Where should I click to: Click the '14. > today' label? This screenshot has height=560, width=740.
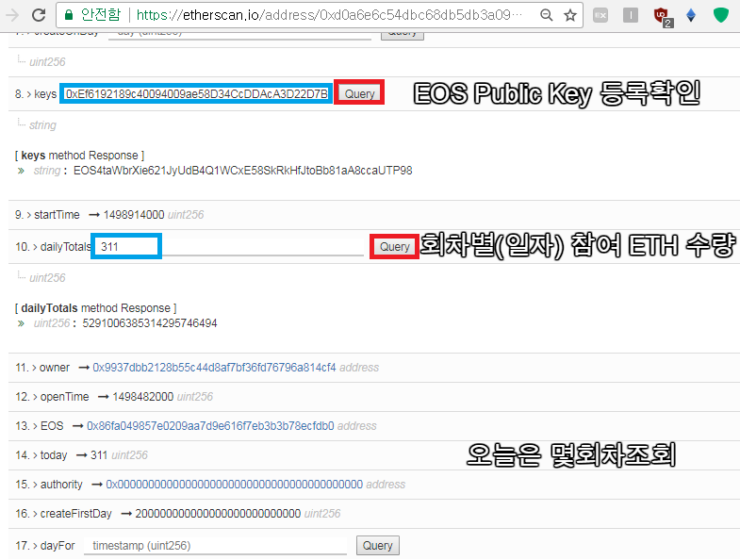(41, 455)
